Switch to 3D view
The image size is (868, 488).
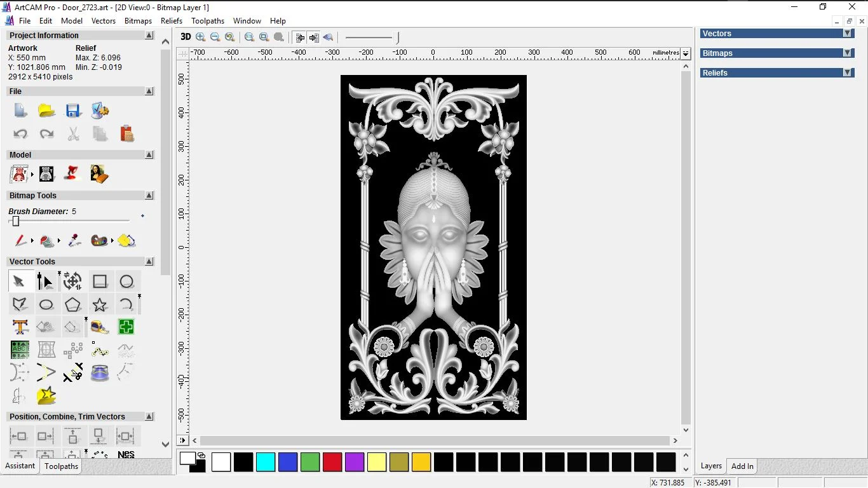click(186, 37)
